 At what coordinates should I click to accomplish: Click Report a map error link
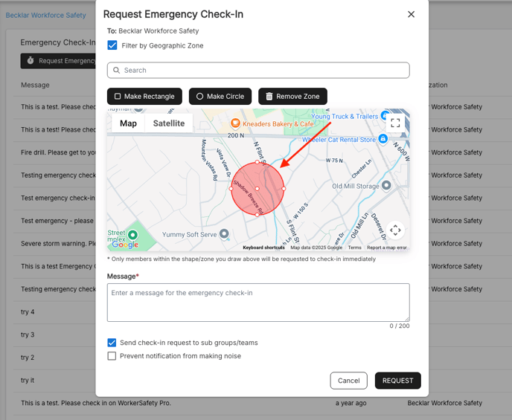[387, 248]
